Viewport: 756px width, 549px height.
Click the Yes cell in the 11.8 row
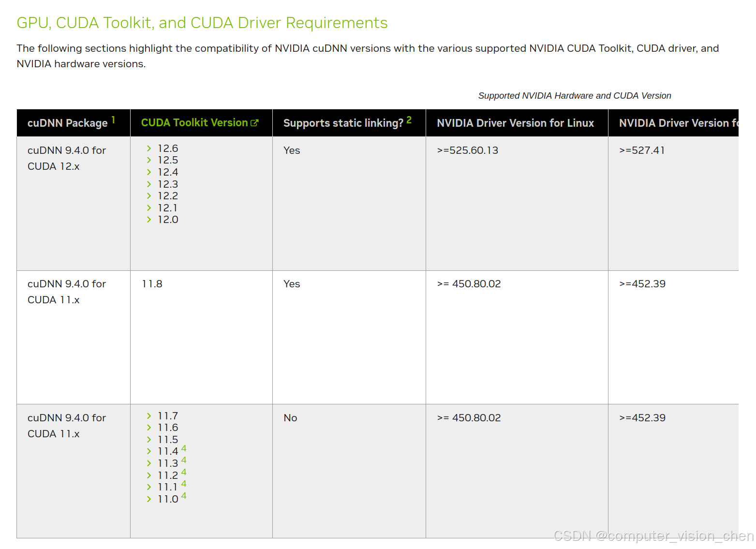pos(349,337)
